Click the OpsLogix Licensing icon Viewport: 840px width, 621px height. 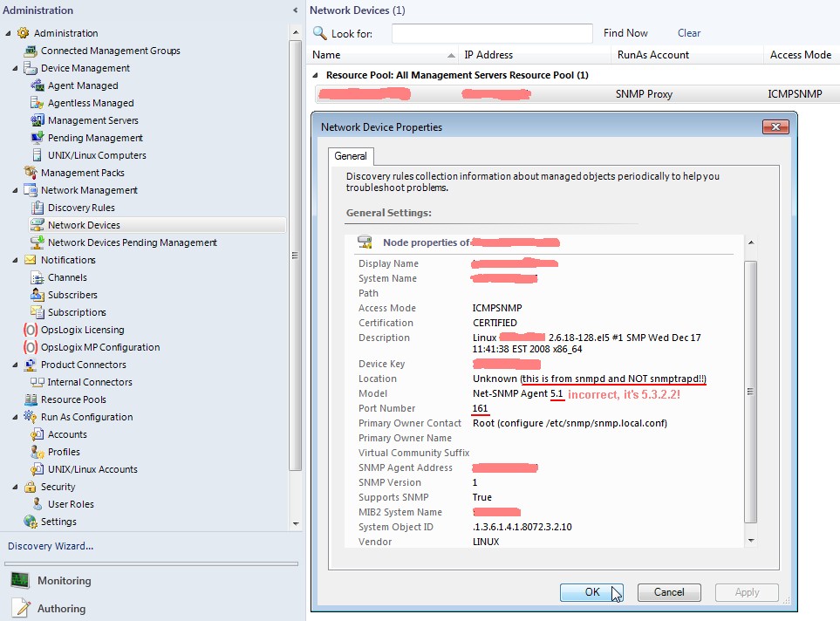point(31,330)
